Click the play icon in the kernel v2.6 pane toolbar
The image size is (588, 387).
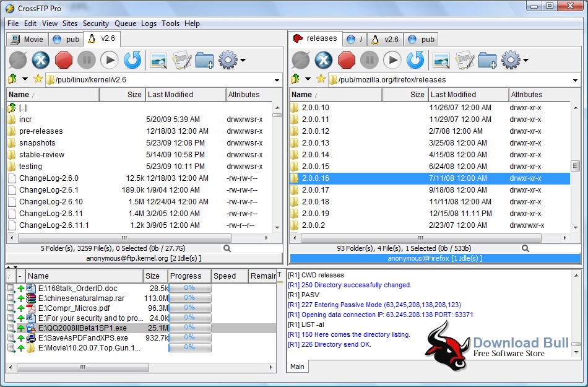pyautogui.click(x=110, y=60)
